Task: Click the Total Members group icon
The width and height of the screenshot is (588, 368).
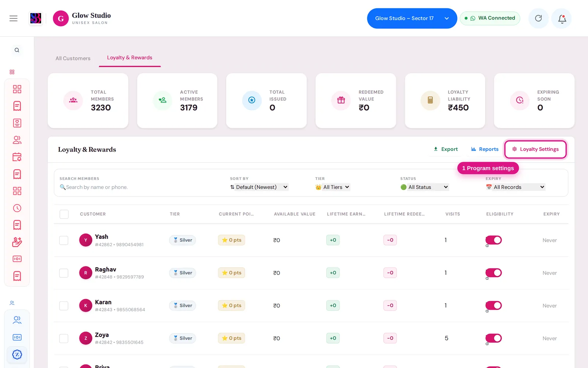Action: click(x=73, y=100)
